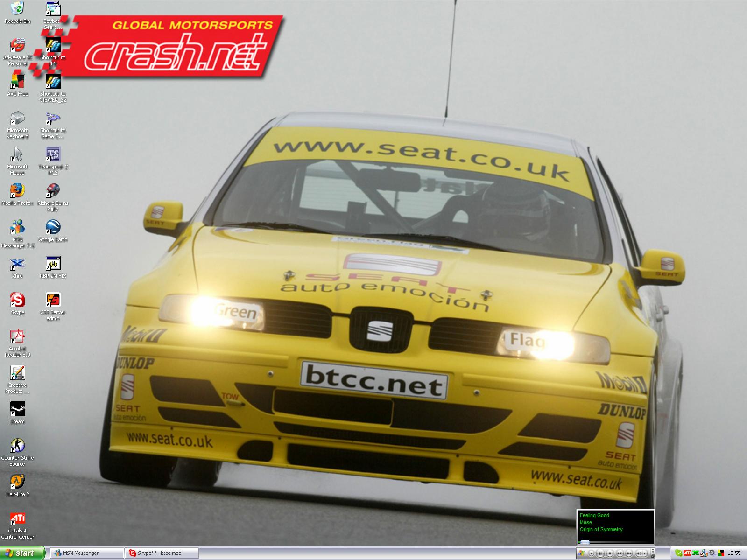Select the RBR ZM FIX icon
The image size is (747, 560).
[53, 267]
